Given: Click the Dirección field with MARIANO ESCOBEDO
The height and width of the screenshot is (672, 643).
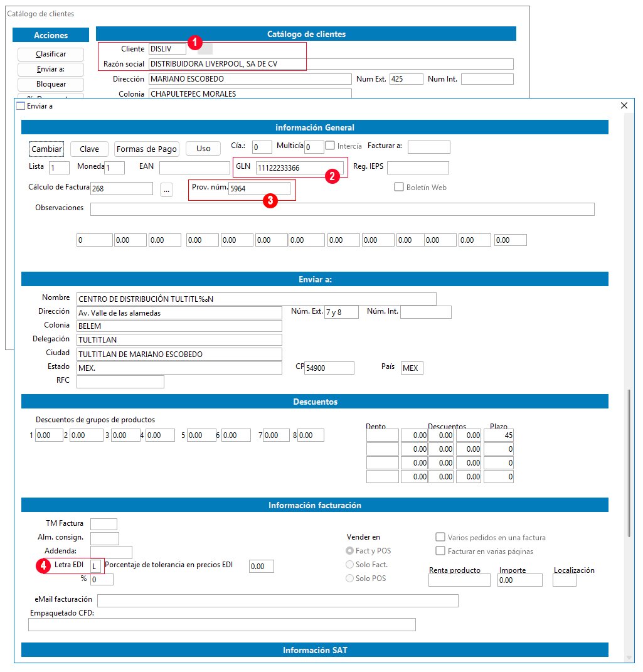Looking at the screenshot, I should click(x=250, y=79).
